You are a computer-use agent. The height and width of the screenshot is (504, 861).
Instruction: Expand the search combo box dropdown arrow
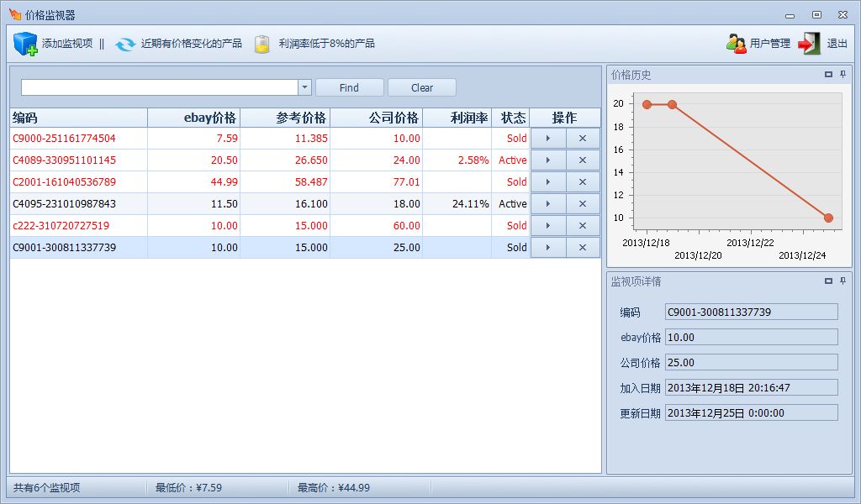pos(304,87)
